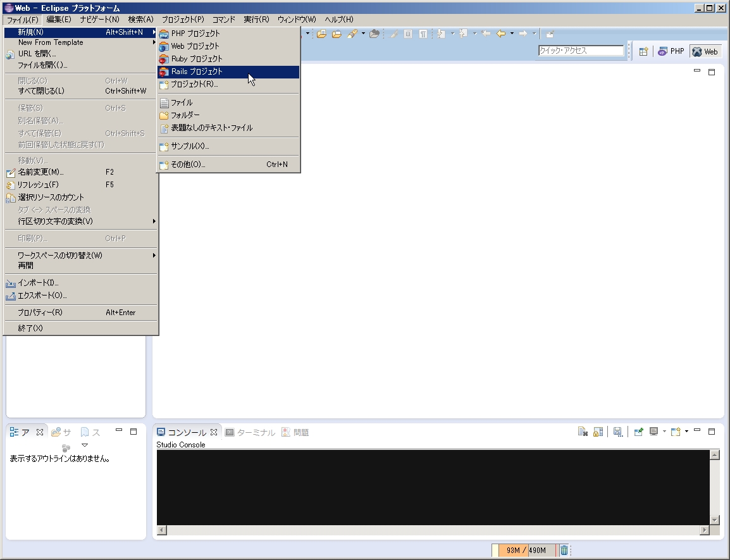Toggle block selection mode icon
The image size is (730, 560).
click(408, 34)
